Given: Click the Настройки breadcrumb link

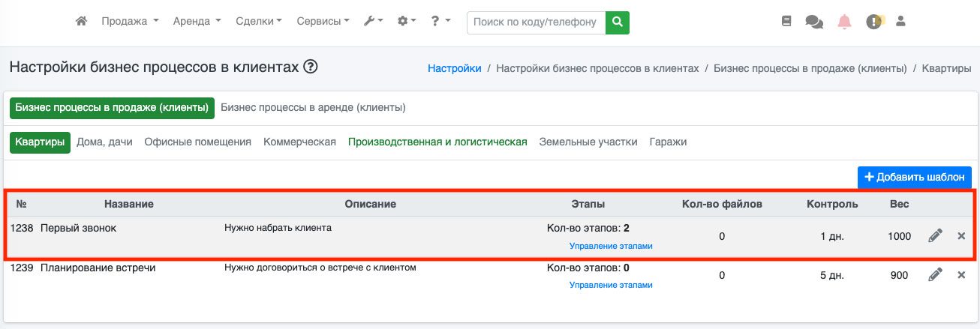Looking at the screenshot, I should (x=455, y=68).
